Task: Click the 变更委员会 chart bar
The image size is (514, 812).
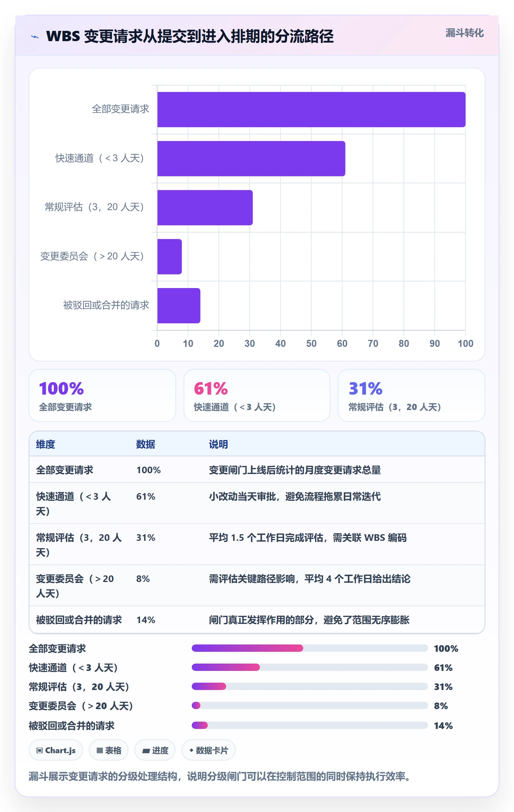Action: point(170,257)
